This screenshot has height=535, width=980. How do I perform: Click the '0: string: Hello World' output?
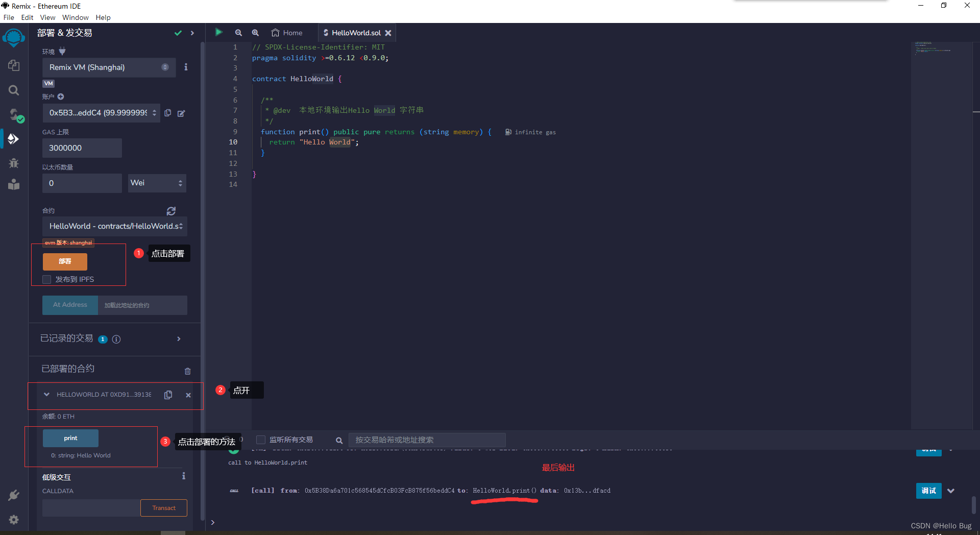coord(81,455)
